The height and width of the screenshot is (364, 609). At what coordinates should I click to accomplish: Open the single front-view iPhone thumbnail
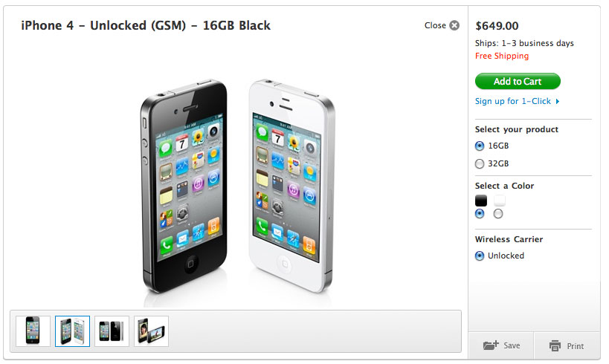pos(33,331)
